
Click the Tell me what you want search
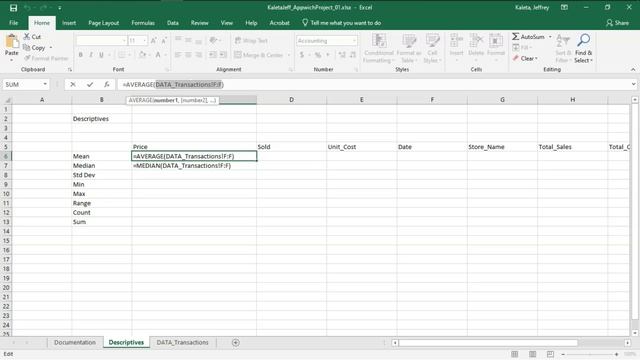pos(342,23)
